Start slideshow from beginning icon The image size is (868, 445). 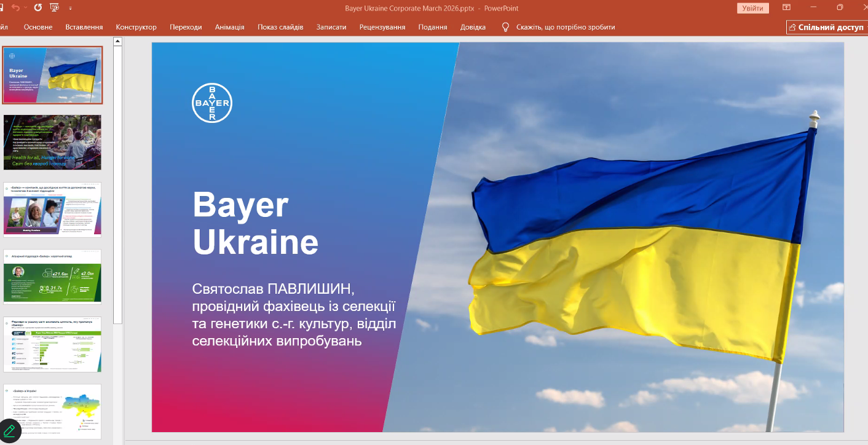[x=55, y=8]
